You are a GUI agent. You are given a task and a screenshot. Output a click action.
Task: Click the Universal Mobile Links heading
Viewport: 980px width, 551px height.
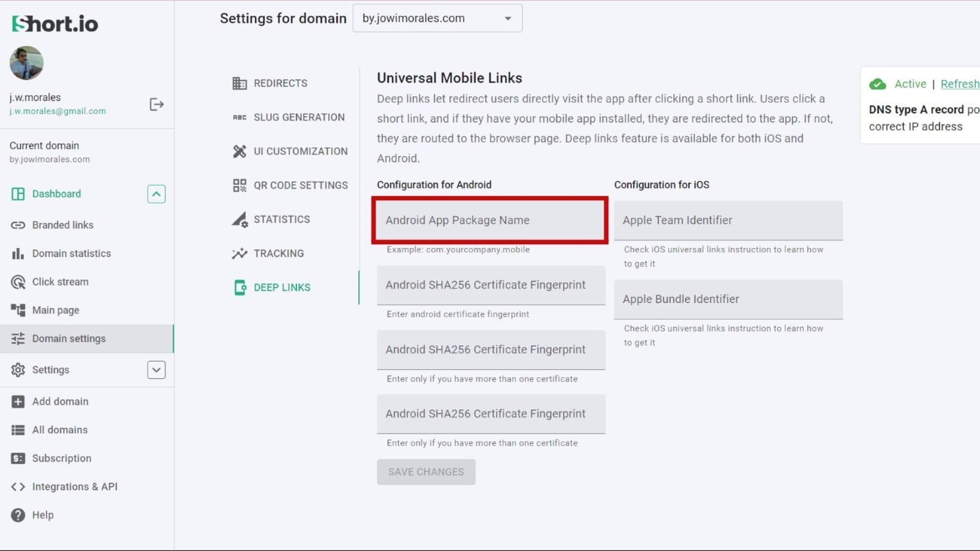[450, 78]
